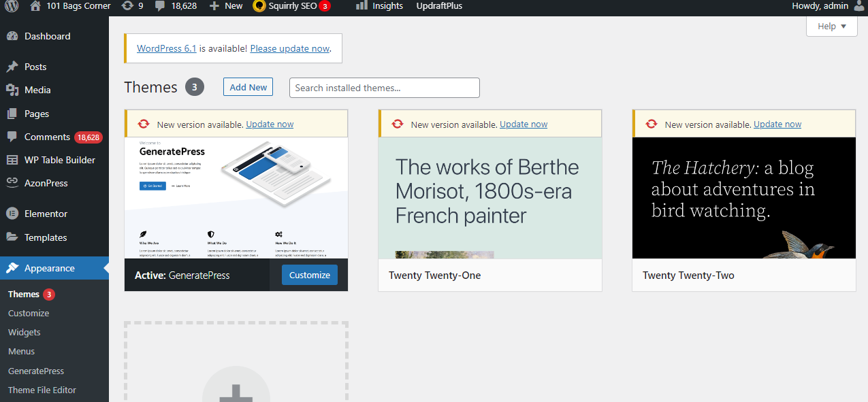The image size is (868, 402).
Task: Open GeneratePress in Appearance submenu
Action: pyautogui.click(x=36, y=371)
